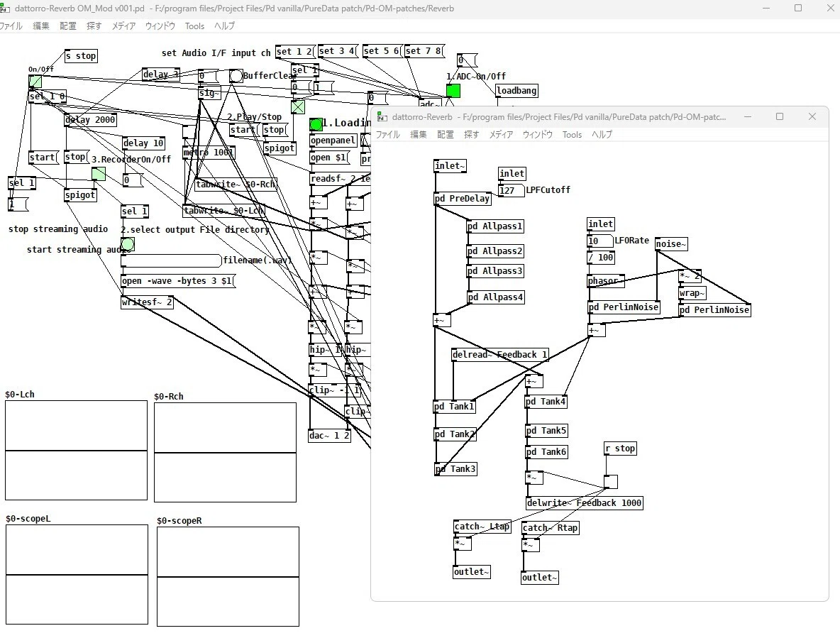Click the set 7 8 message box
The width and height of the screenshot is (840, 638).
point(425,51)
